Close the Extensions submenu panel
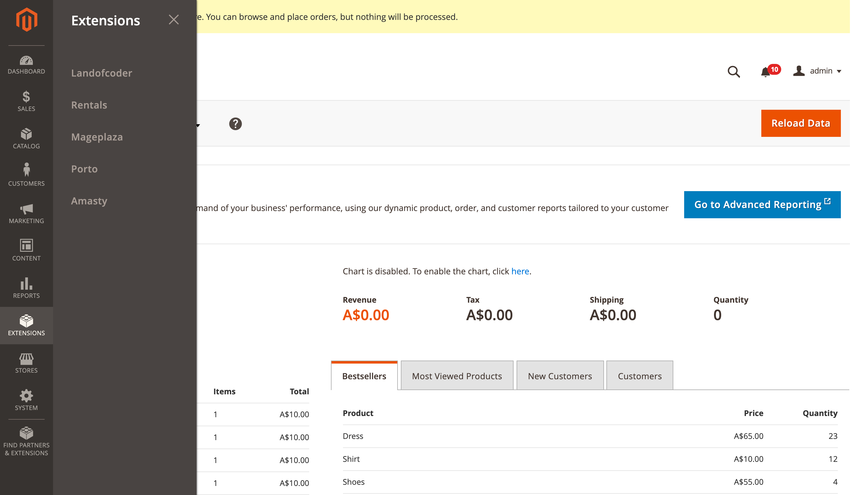 coord(174,20)
